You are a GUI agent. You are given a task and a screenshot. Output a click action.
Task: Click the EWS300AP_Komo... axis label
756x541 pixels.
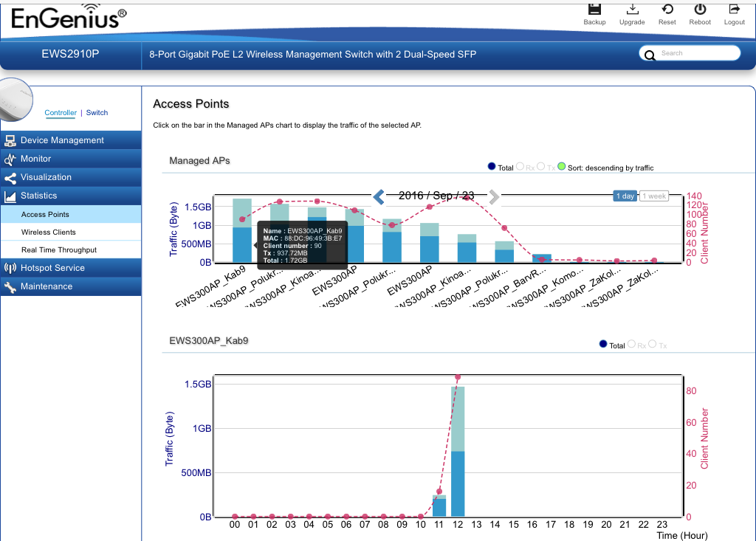tap(546, 289)
